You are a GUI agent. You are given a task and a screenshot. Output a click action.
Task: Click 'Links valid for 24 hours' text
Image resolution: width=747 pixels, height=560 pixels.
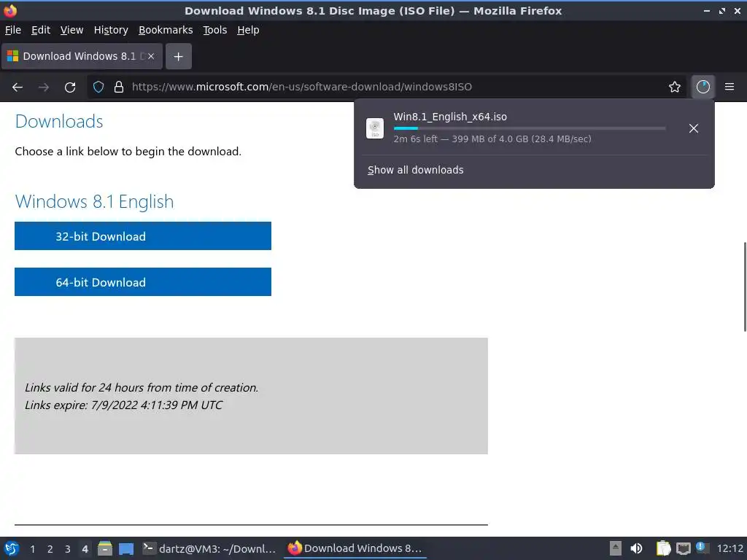[142, 388]
